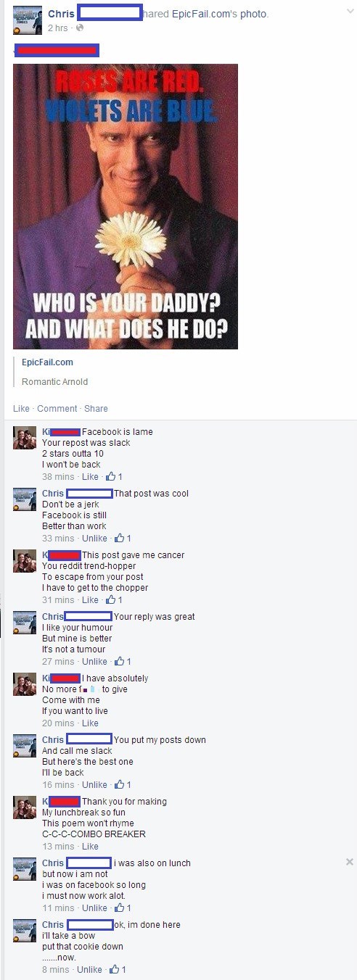
Task: Click Unlike on 'Your reply was great' comment
Action: coord(94,662)
